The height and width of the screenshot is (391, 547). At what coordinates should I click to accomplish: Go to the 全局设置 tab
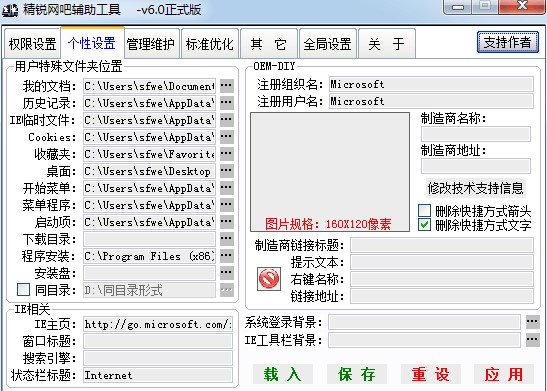point(328,44)
